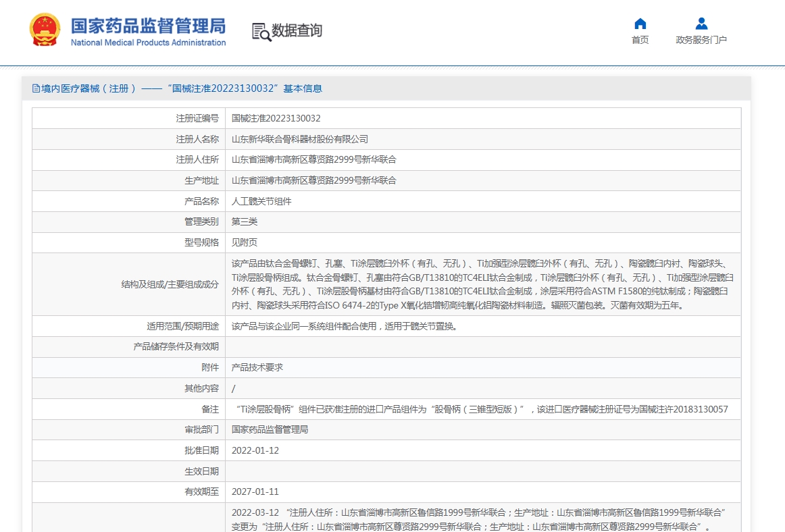This screenshot has width=785, height=532.
Task: Click product name 人工髋关节组件
Action: (x=261, y=201)
